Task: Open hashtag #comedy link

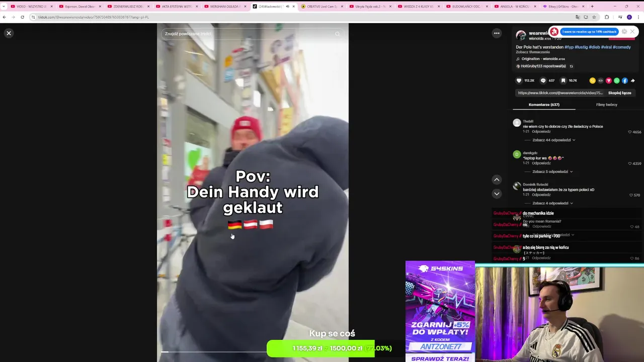Action: (621, 47)
